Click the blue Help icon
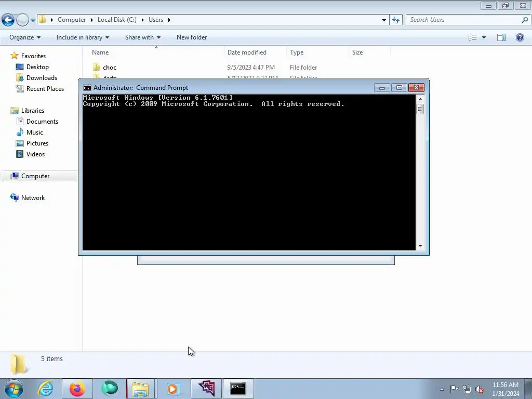 pyautogui.click(x=520, y=37)
